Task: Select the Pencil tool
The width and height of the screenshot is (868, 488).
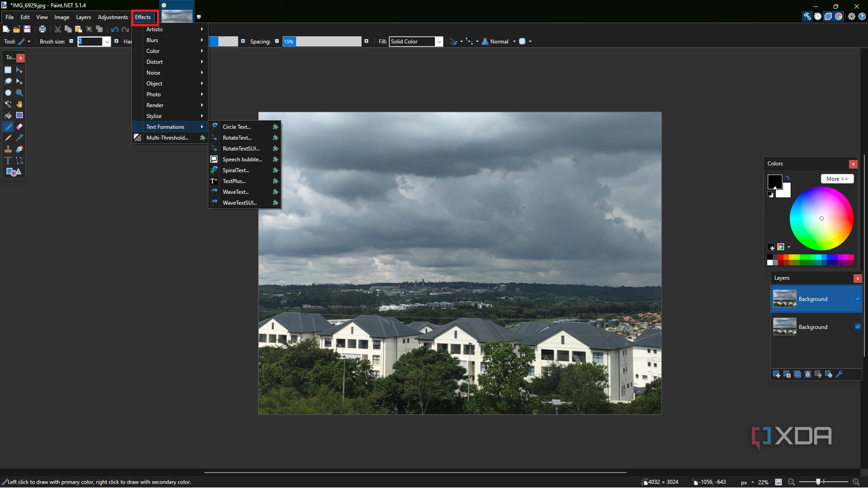Action: [x=8, y=138]
